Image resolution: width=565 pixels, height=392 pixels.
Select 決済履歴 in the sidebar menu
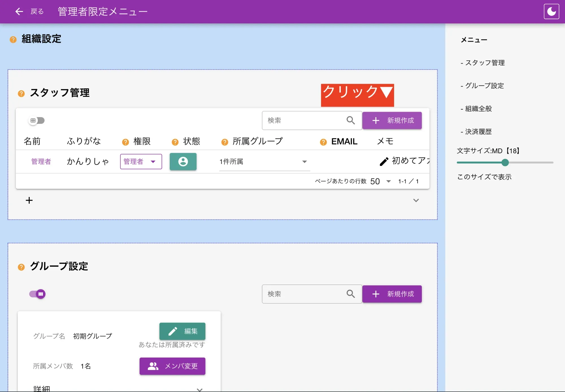[x=477, y=132]
